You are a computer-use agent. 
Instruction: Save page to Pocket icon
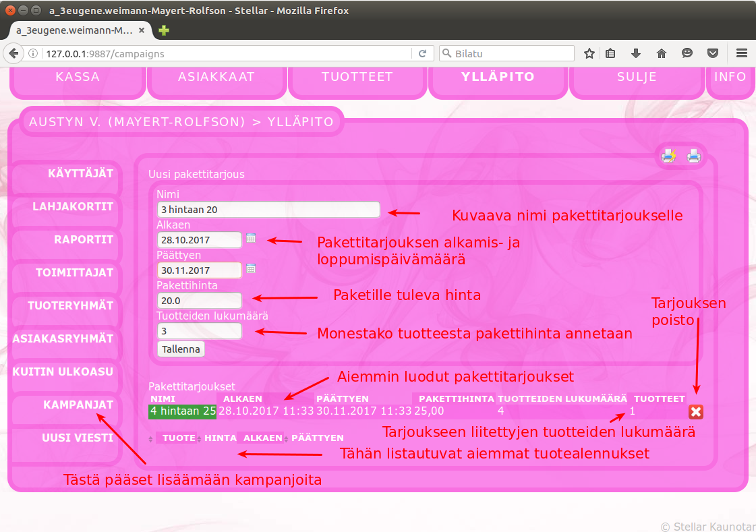pos(712,53)
